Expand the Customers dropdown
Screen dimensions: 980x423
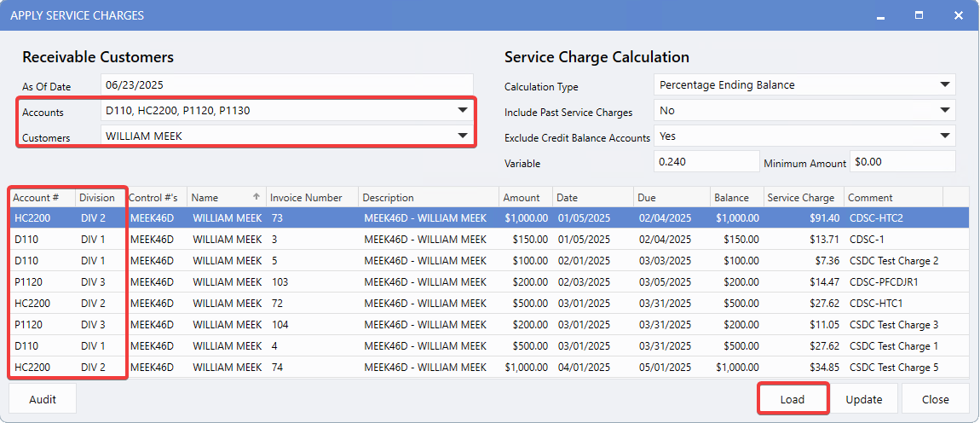[x=462, y=136]
